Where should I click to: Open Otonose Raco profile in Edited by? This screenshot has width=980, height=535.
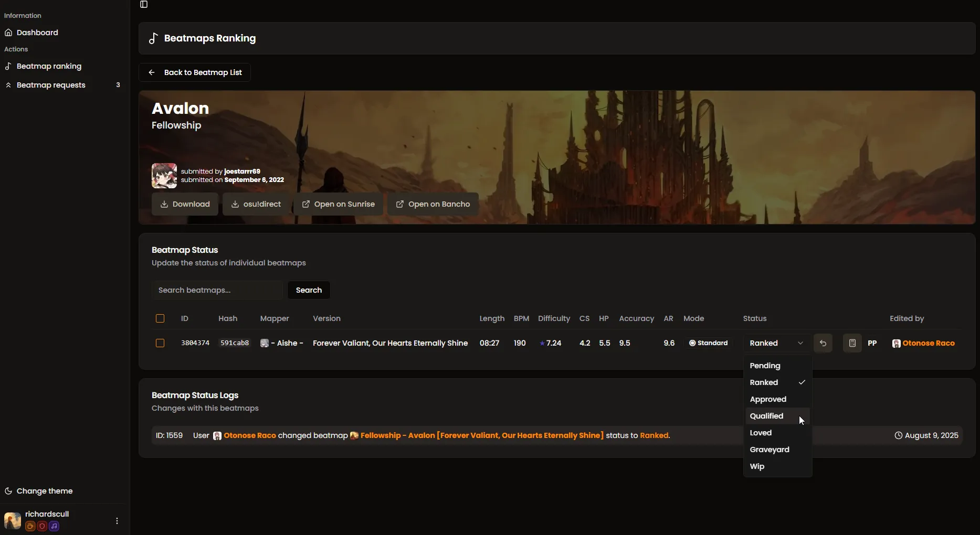[928, 343]
